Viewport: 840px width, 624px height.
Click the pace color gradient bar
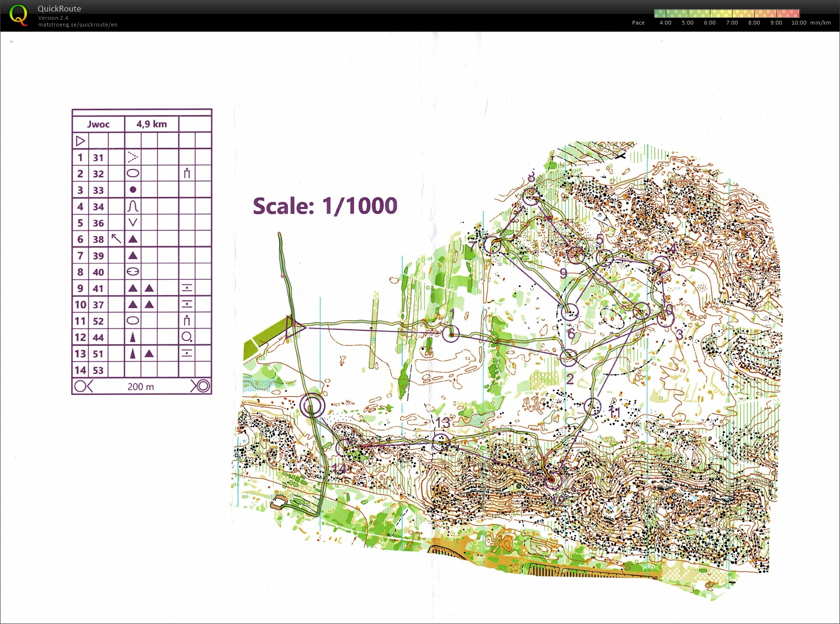pyautogui.click(x=726, y=13)
